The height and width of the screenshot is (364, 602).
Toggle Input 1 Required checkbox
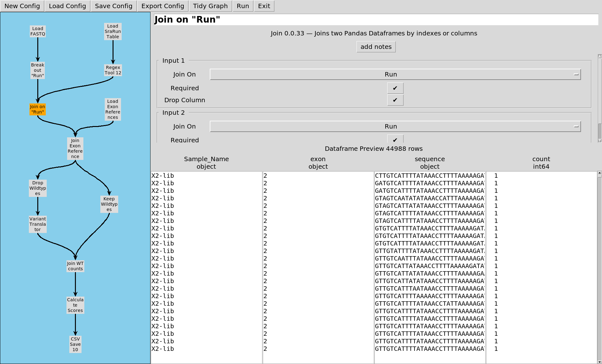click(395, 88)
